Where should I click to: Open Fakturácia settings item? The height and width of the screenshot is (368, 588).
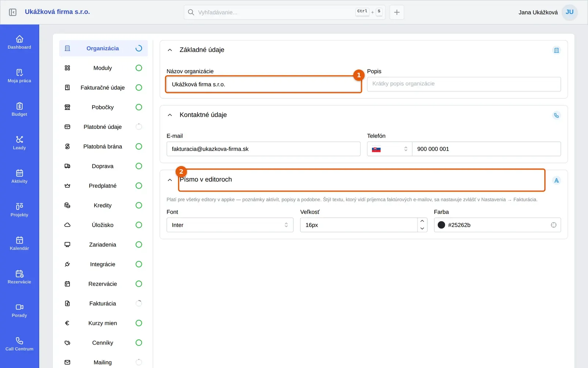tap(103, 304)
